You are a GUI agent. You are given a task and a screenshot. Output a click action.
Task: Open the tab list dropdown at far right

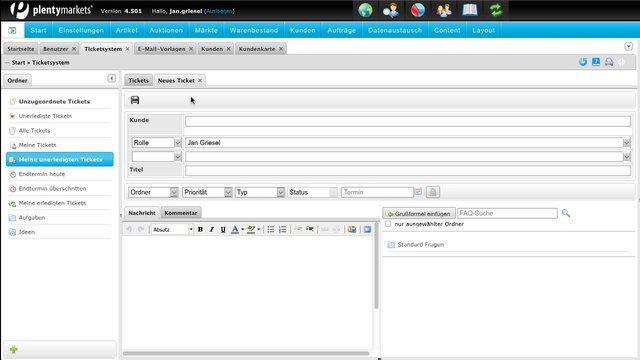(629, 47)
